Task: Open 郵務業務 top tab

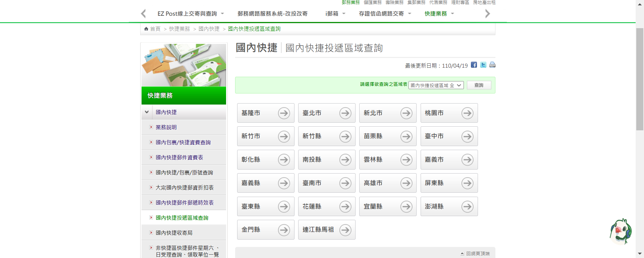Action: 351,2
